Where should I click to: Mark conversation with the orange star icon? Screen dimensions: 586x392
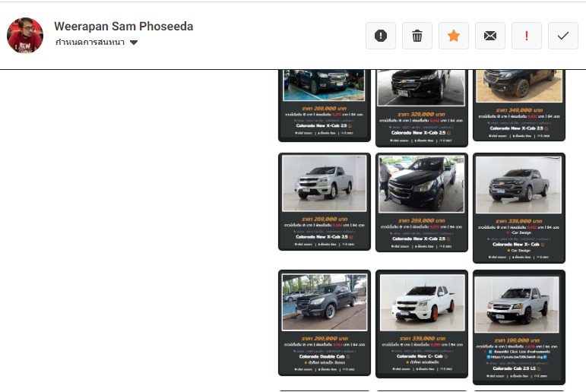453,36
